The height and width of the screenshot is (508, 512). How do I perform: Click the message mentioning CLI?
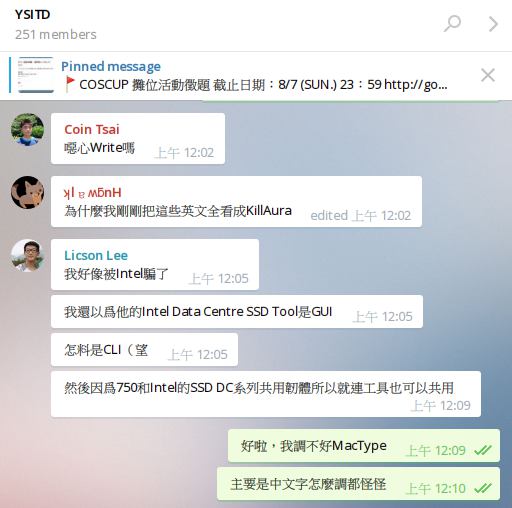point(144,350)
